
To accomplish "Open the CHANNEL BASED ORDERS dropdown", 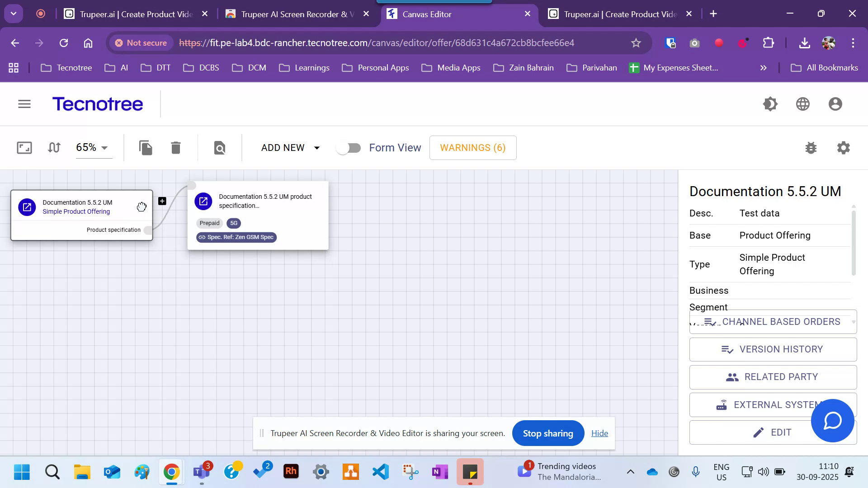I will click(x=772, y=322).
